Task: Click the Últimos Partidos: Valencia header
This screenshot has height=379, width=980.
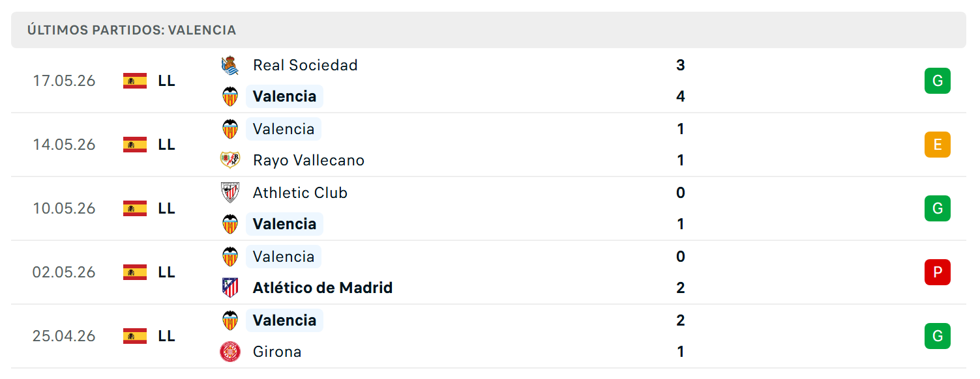Action: click(x=132, y=30)
